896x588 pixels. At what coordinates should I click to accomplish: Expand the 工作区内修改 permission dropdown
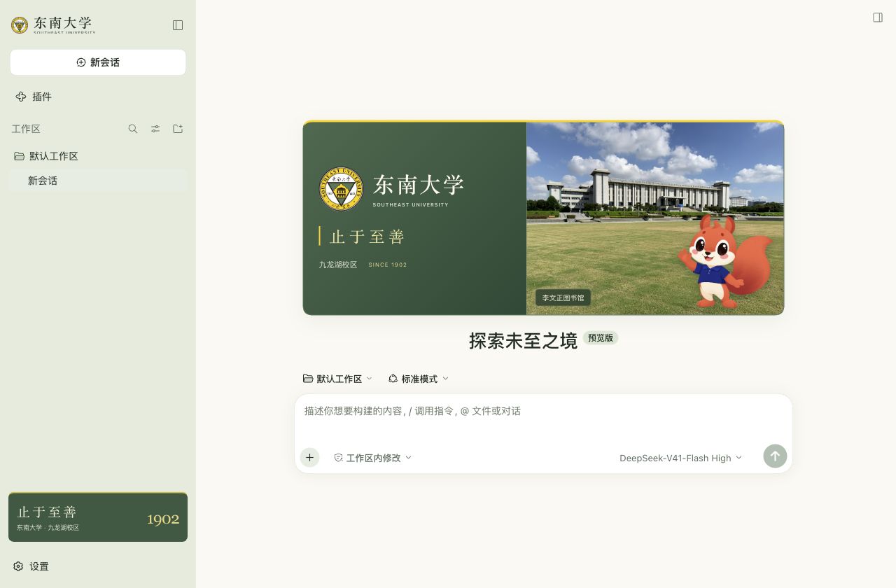(x=372, y=458)
